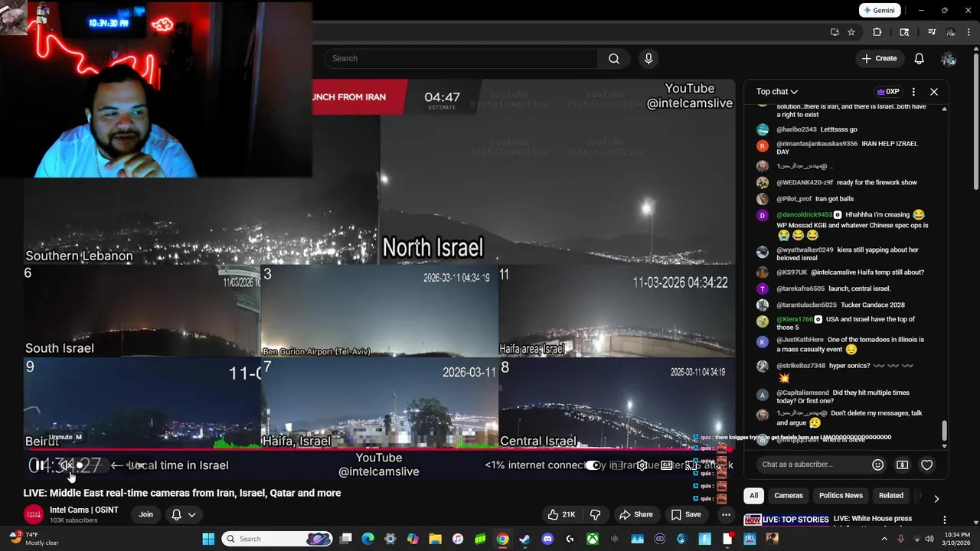980x551 pixels.
Task: Toggle the autoplay switch in player
Action: 593,465
